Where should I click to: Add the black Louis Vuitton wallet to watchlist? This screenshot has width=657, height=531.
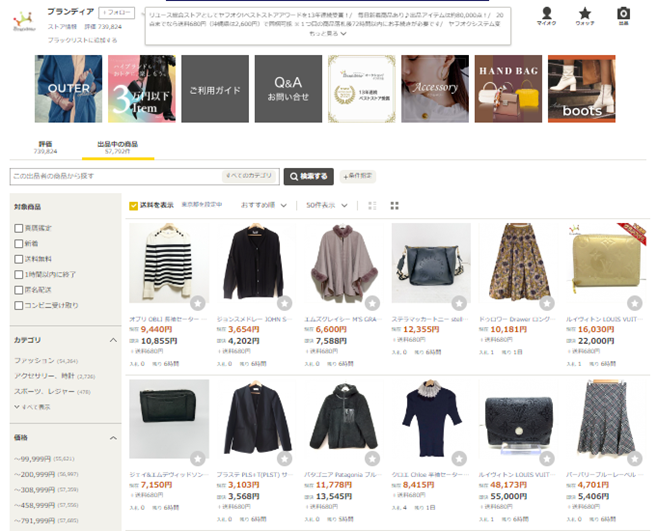[547, 458]
